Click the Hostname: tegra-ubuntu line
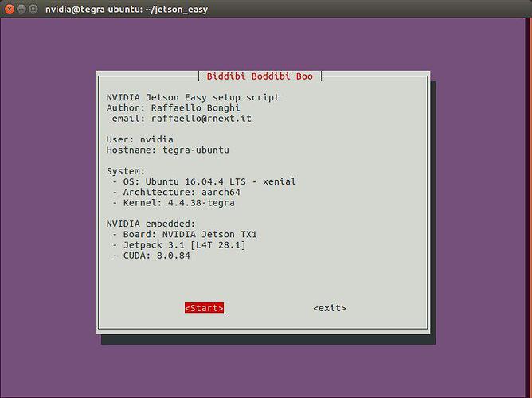Screen dimensions: 532x398 167,150
